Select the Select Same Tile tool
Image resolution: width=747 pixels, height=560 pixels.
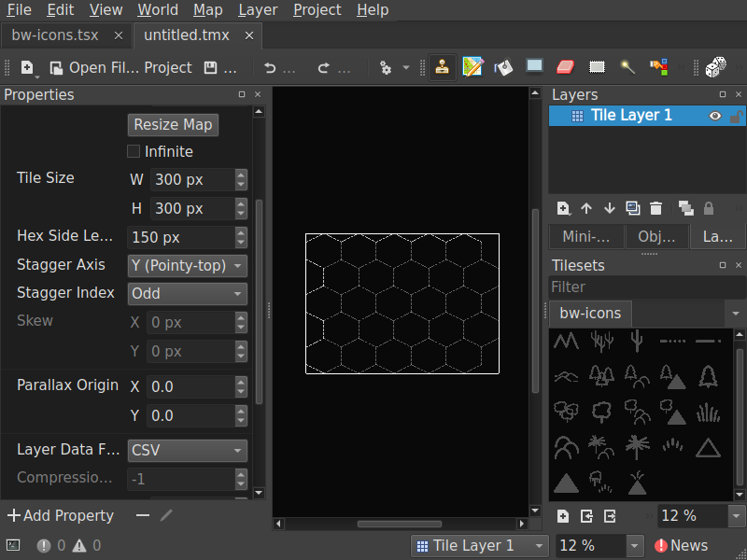[x=659, y=67]
